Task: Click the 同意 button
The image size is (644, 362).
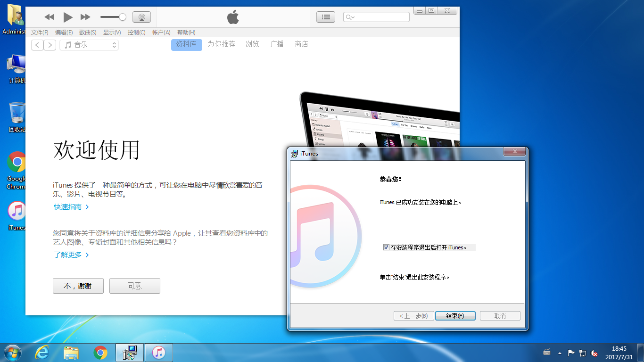Action: coord(135,286)
